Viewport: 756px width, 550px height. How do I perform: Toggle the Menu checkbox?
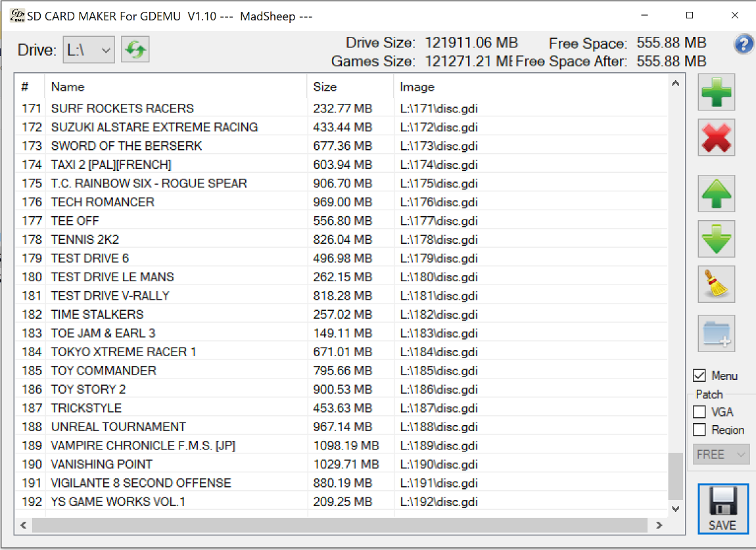(x=699, y=375)
